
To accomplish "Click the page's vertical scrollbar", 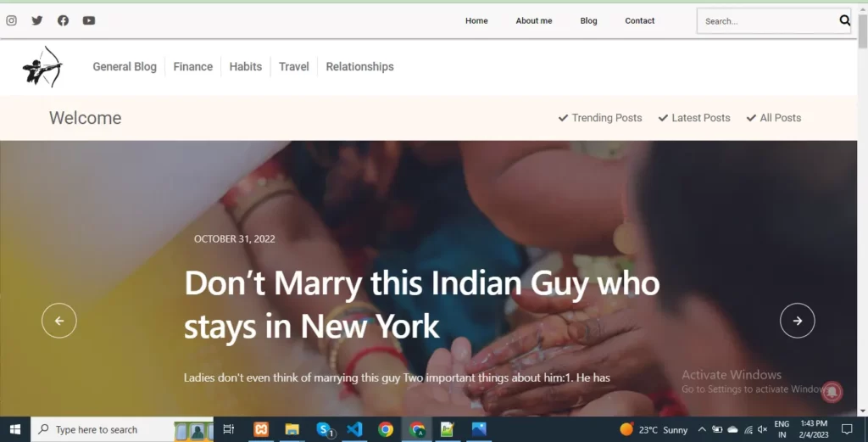I will coord(862,212).
